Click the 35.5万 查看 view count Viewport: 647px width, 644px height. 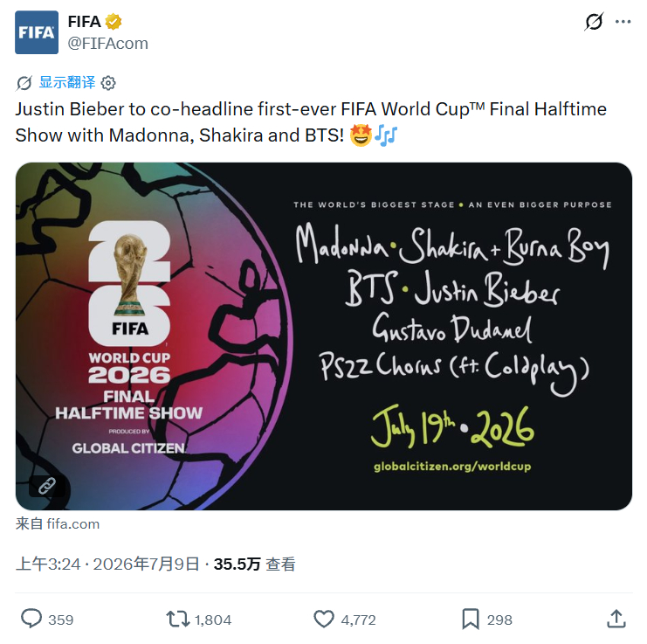coord(255,564)
